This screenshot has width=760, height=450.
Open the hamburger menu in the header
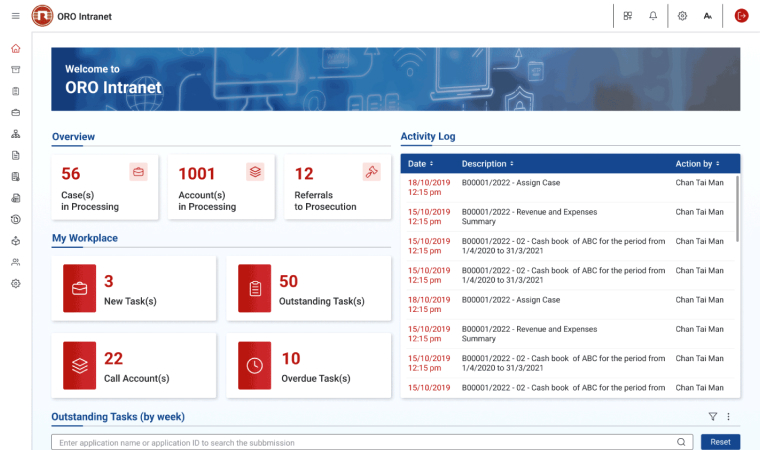coord(15,16)
